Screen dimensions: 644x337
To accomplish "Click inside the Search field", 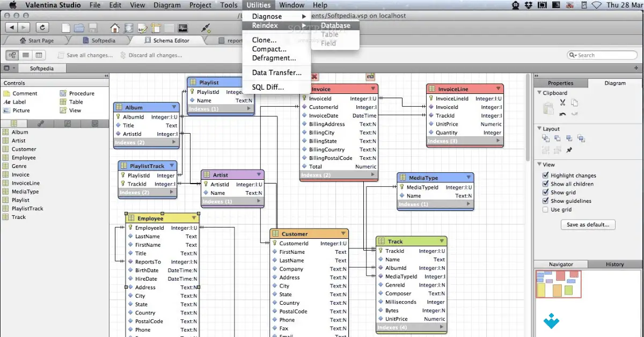I will pos(601,54).
